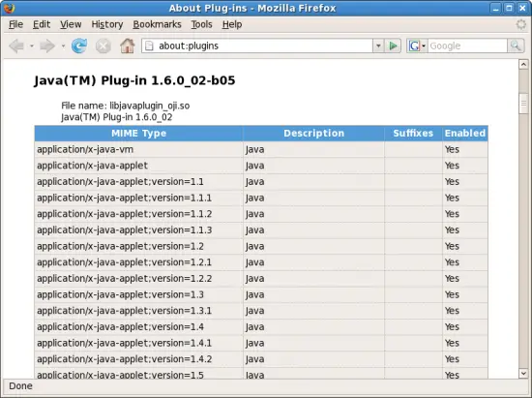Open the Help menu

point(232,24)
